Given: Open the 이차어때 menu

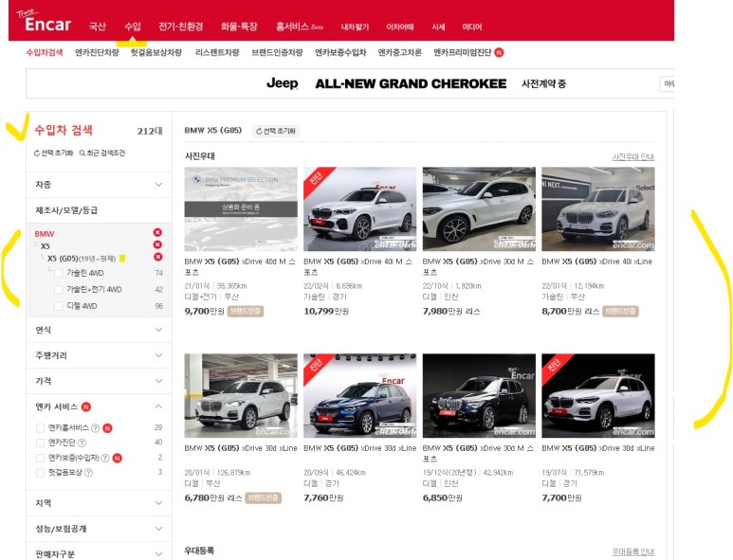Looking at the screenshot, I should click(400, 27).
